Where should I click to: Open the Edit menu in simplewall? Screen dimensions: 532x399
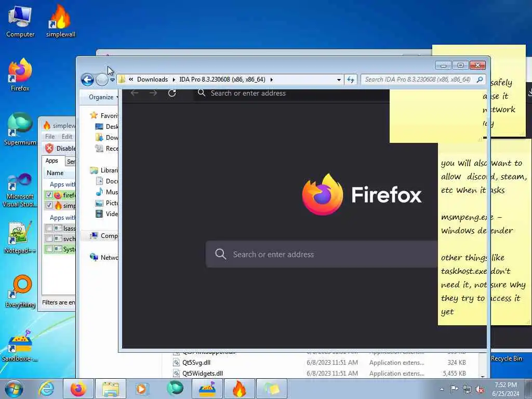click(x=67, y=137)
